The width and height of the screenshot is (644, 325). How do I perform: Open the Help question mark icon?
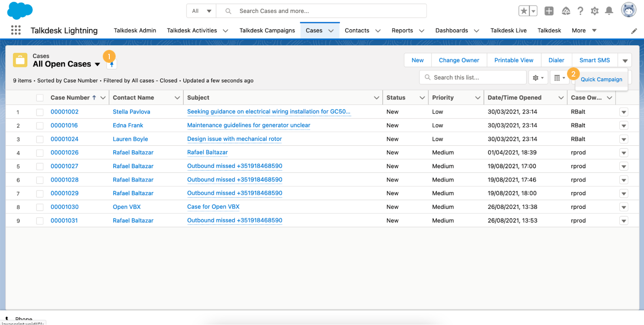click(x=580, y=11)
